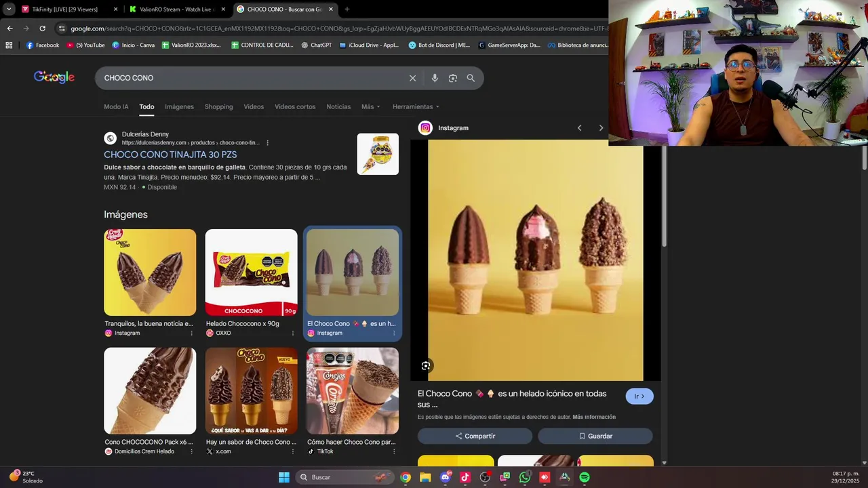Screen dimensions: 868x488
Task: Open WhatsApp from the taskbar
Action: (525, 477)
